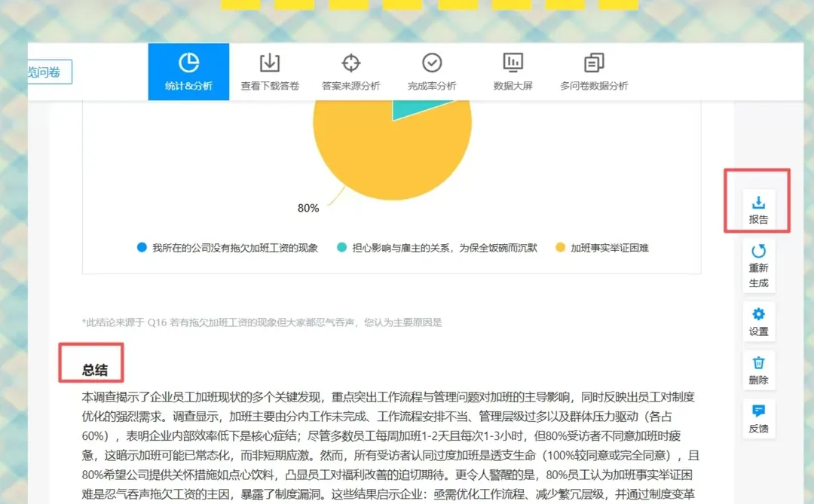The height and width of the screenshot is (504, 814).
Task: Click the 数据大屏 dashboard screen icon
Action: click(x=513, y=63)
